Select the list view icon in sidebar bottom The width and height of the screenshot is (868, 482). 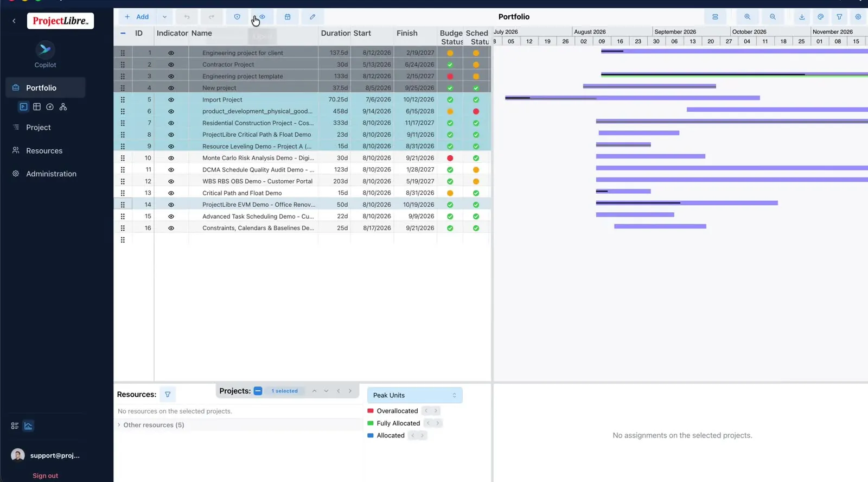pyautogui.click(x=15, y=426)
